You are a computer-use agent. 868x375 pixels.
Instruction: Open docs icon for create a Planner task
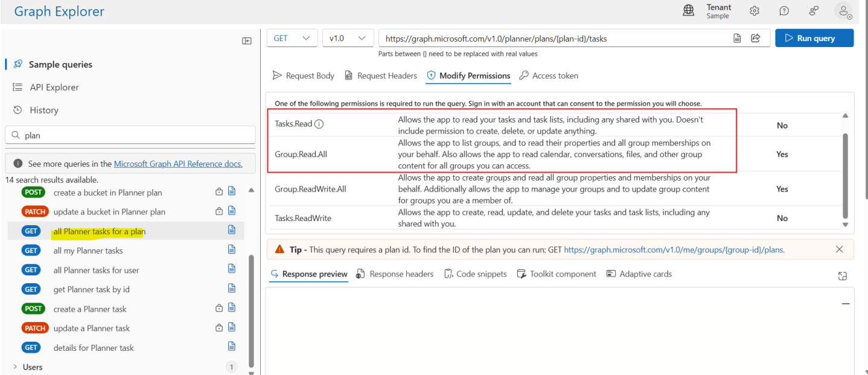click(x=232, y=307)
